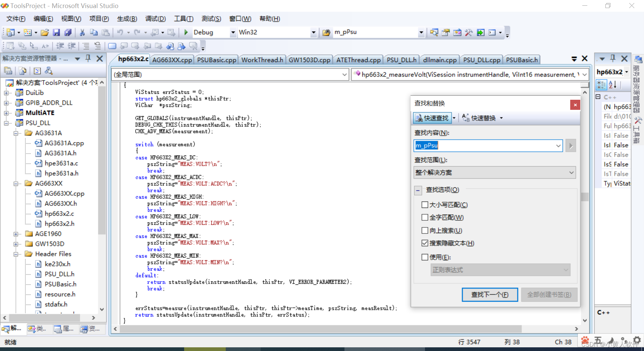Start debugging with green play icon

click(x=186, y=32)
